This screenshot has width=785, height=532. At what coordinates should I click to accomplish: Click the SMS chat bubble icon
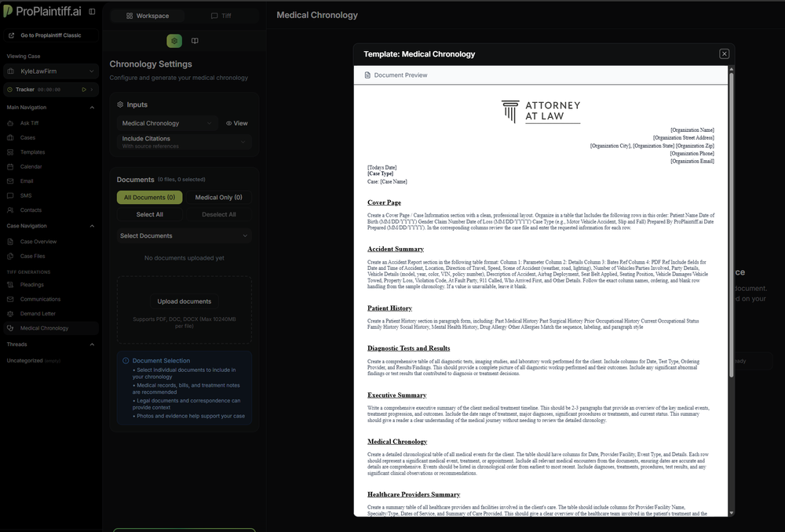pyautogui.click(x=10, y=195)
